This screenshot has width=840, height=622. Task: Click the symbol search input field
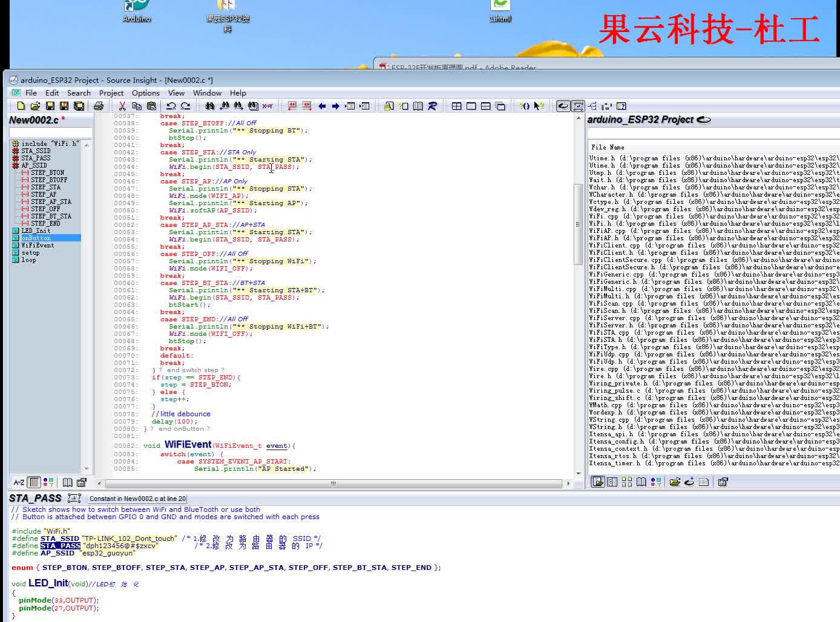click(x=50, y=132)
